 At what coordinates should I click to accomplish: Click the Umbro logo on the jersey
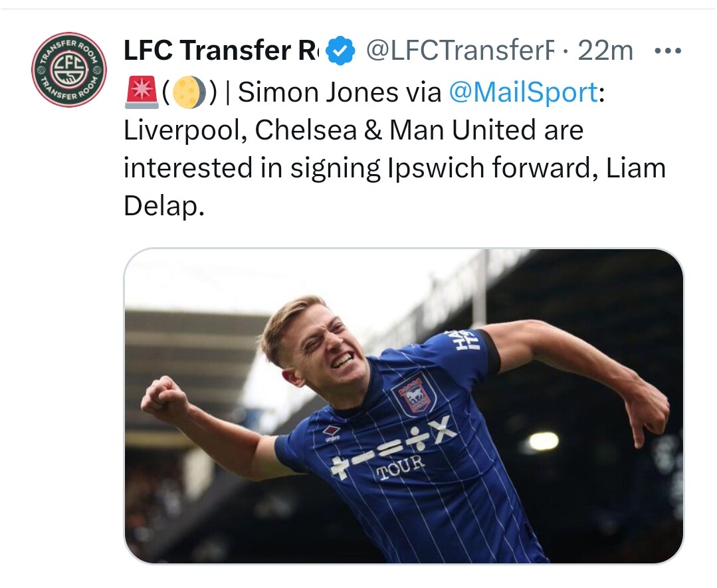click(332, 431)
